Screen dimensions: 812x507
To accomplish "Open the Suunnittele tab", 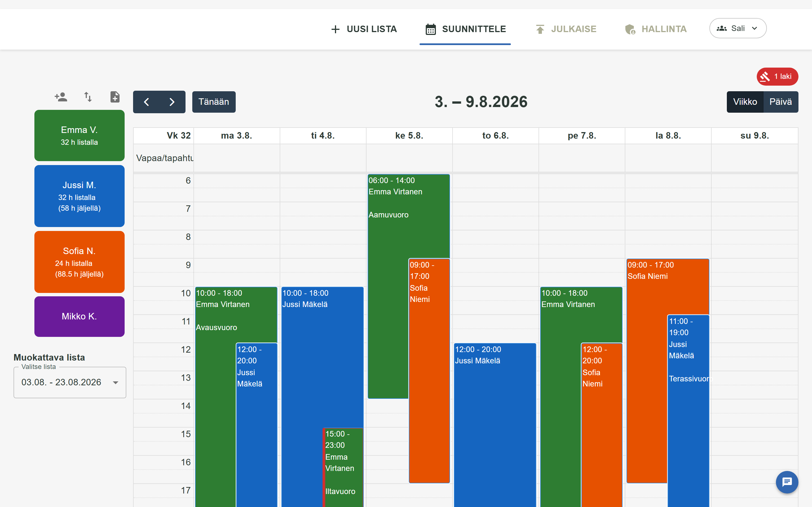I will [465, 29].
